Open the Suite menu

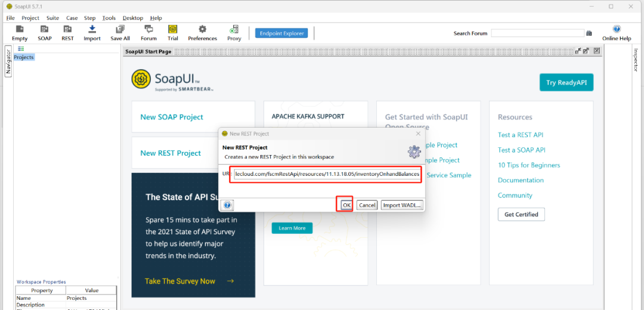tap(52, 18)
